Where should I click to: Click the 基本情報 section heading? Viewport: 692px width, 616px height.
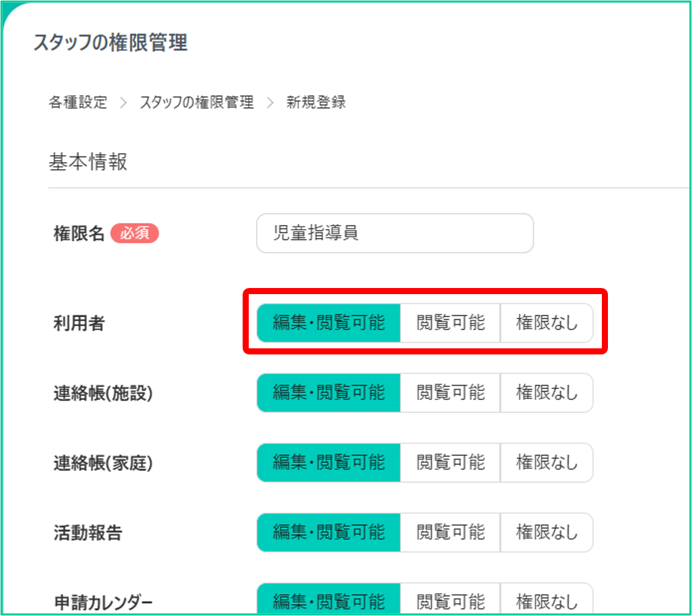tap(88, 162)
